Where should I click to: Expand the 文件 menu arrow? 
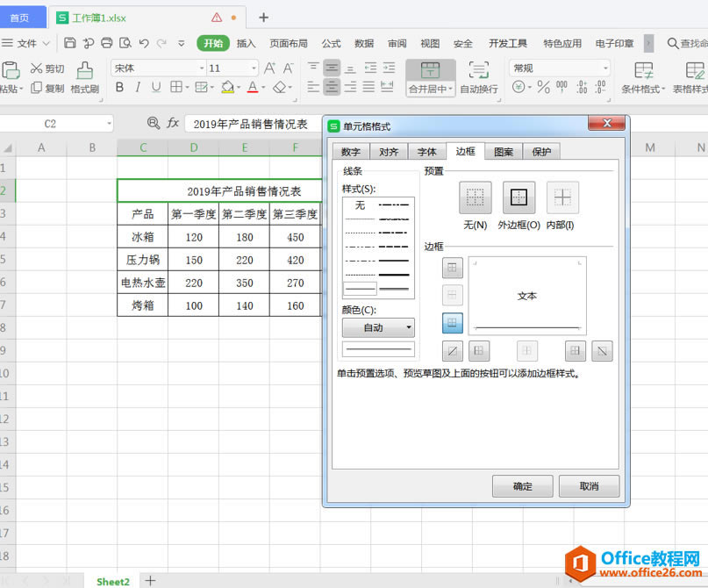tap(46, 43)
